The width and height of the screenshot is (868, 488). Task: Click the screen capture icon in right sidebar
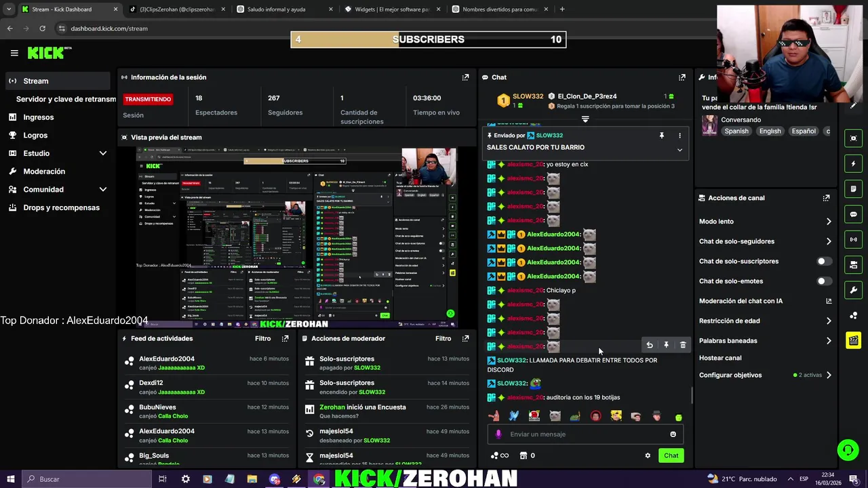tap(853, 138)
